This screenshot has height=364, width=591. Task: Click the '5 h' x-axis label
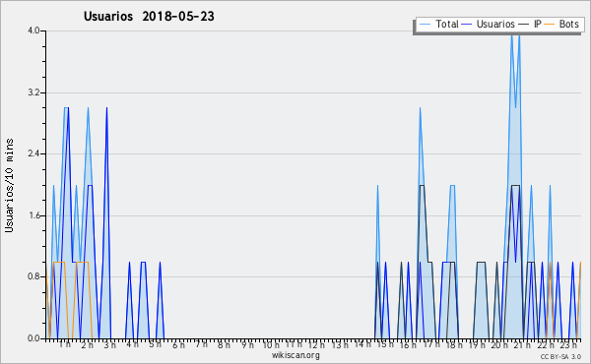[x=156, y=344]
